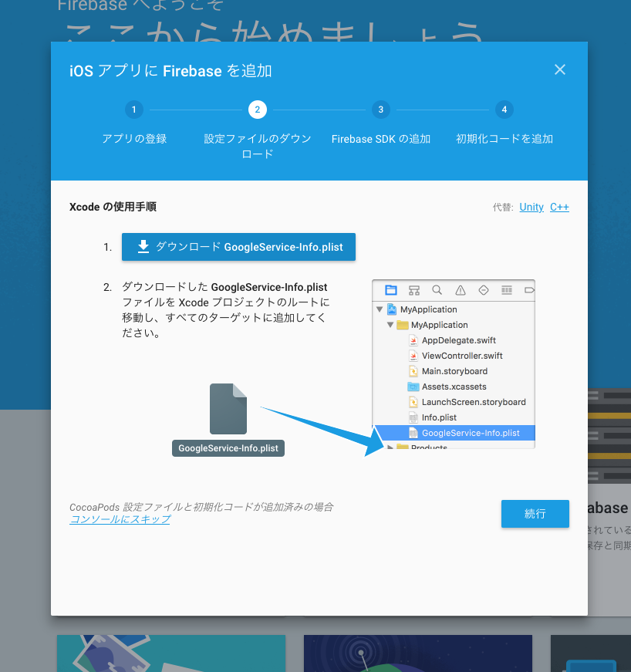Viewport: 631px width, 672px height.
Task: Select the Breakpoint navigator icon
Action: [x=528, y=289]
